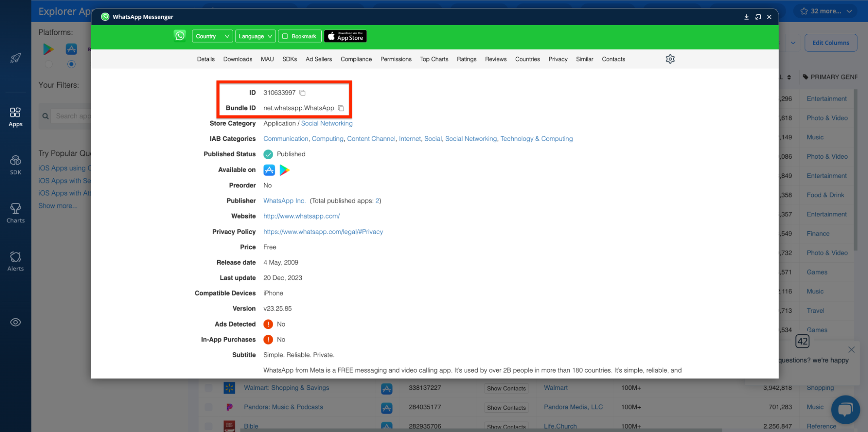The height and width of the screenshot is (432, 868).
Task: Open the Walmart: Shopping & Savings app link
Action: click(286, 388)
